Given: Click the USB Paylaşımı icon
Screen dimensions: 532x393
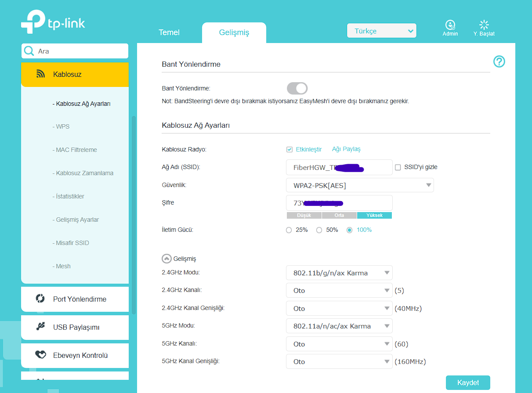Looking at the screenshot, I should pos(40,327).
